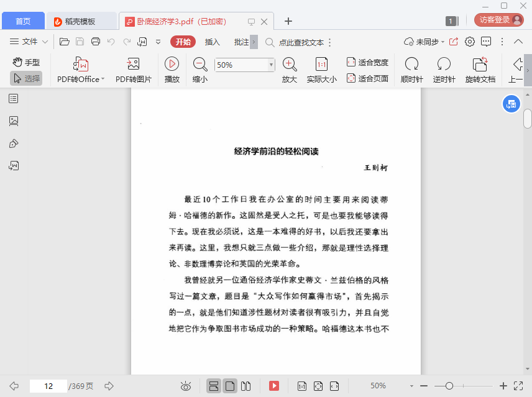
Task: Click PDF转图片 convert to image
Action: (134, 70)
